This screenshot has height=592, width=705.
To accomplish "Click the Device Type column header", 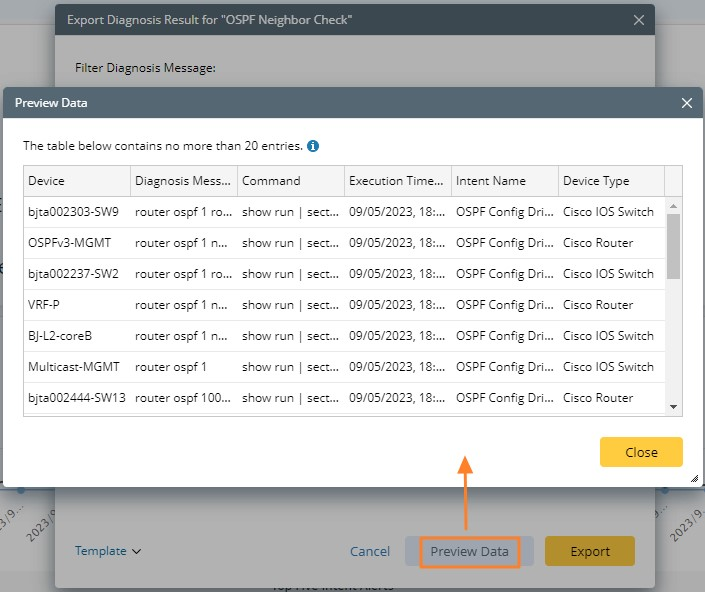I will (x=610, y=181).
